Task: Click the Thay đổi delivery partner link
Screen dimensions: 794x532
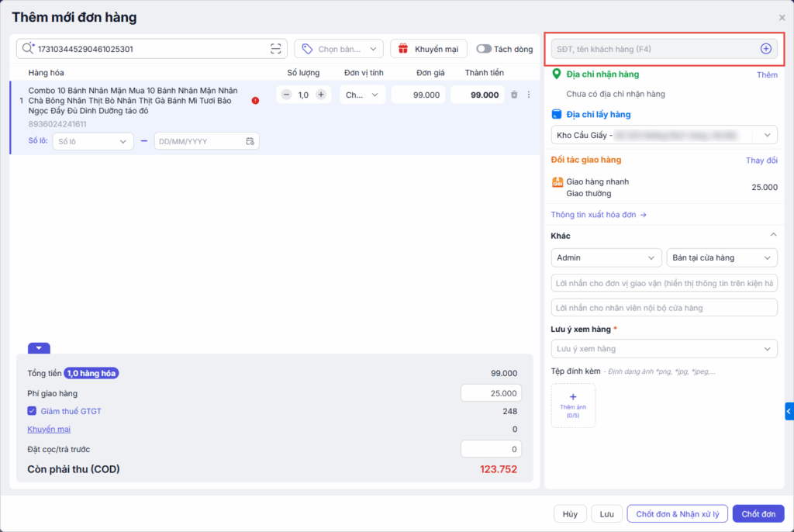Action: [x=761, y=161]
